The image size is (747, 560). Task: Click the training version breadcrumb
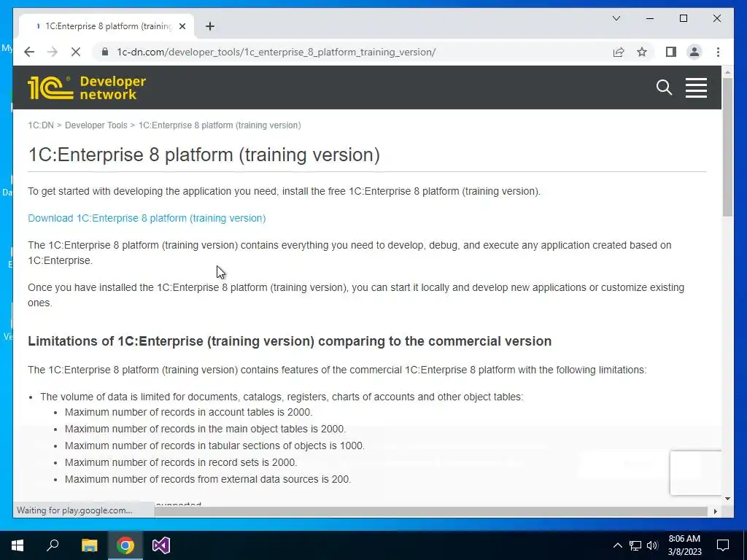coord(220,125)
